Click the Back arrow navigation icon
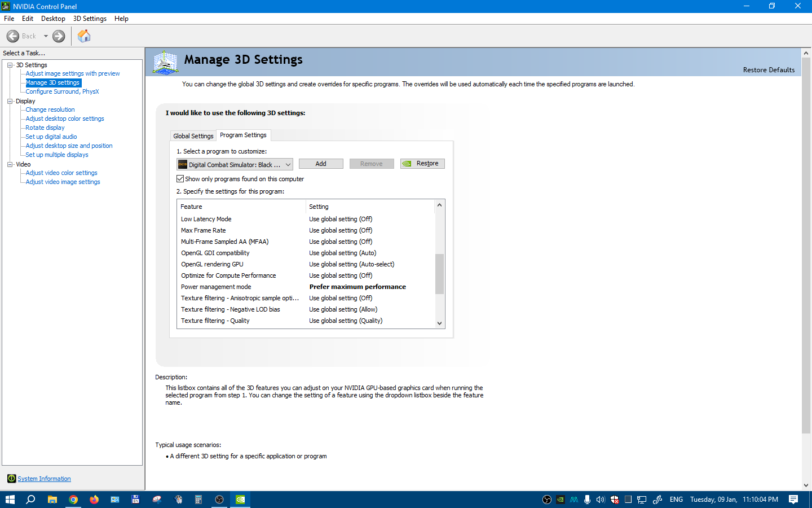Screen dimensions: 812x508 pos(13,36)
